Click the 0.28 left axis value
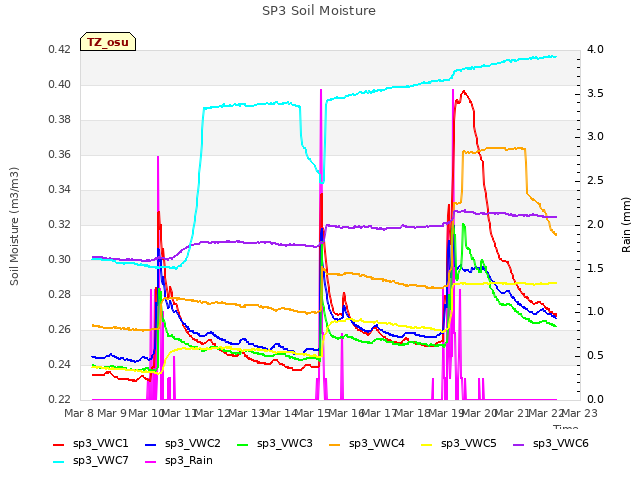Image resolution: width=640 pixels, height=480 pixels. 60,295
